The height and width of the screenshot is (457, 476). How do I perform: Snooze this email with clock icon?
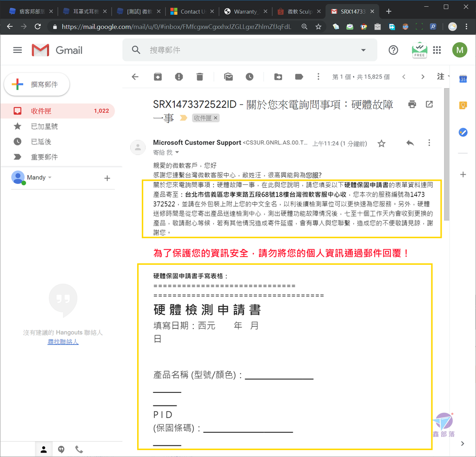click(x=250, y=77)
